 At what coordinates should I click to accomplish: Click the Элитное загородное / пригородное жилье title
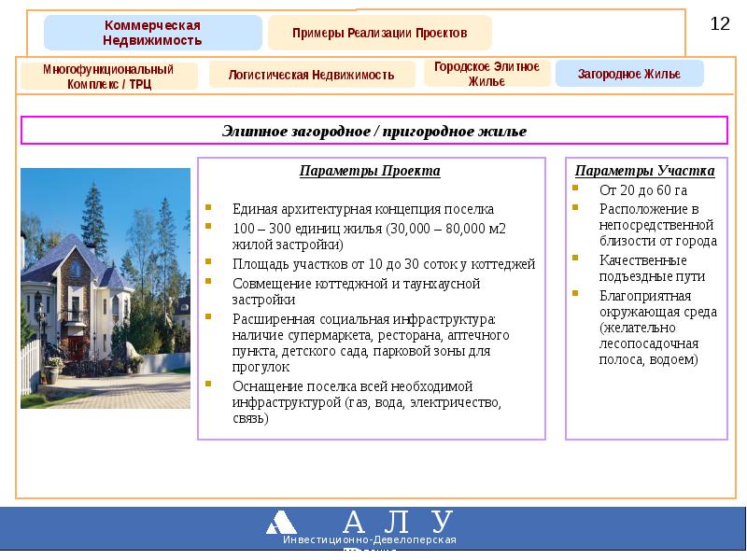[373, 131]
